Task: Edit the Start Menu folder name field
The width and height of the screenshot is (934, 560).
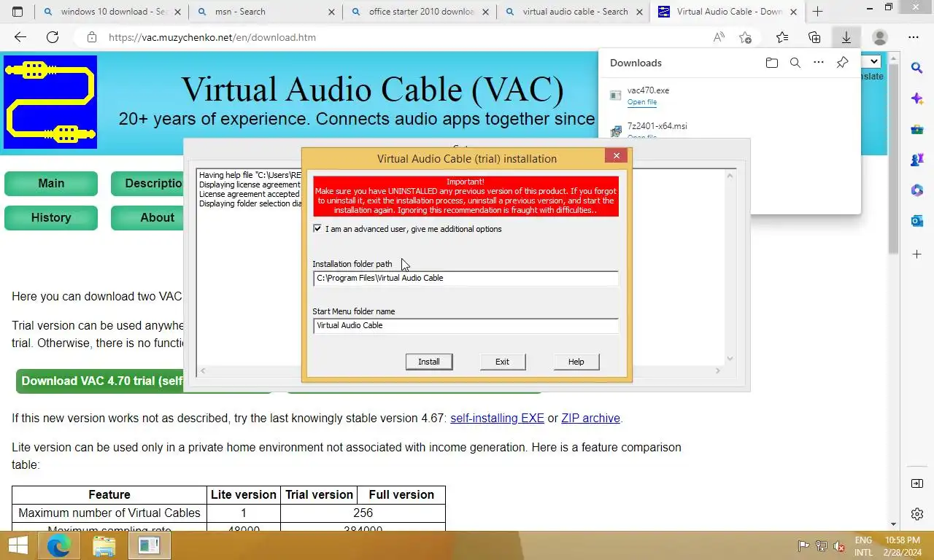Action: 466,325
